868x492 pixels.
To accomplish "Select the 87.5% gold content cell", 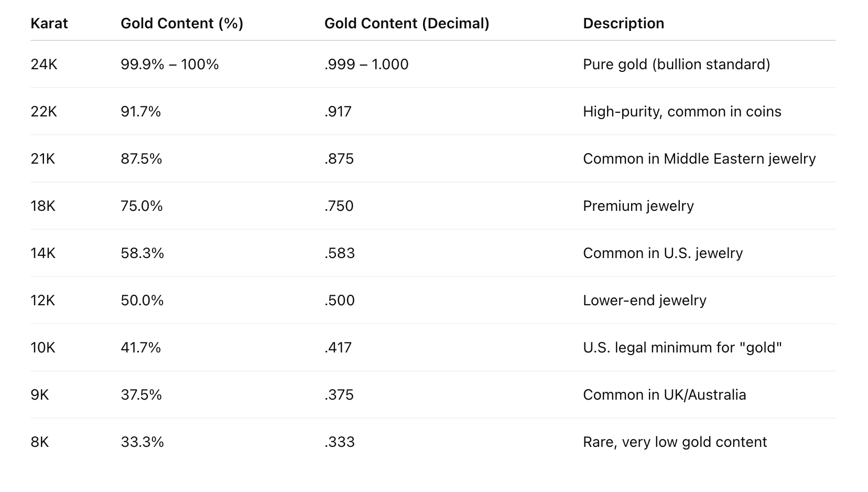I will (142, 159).
